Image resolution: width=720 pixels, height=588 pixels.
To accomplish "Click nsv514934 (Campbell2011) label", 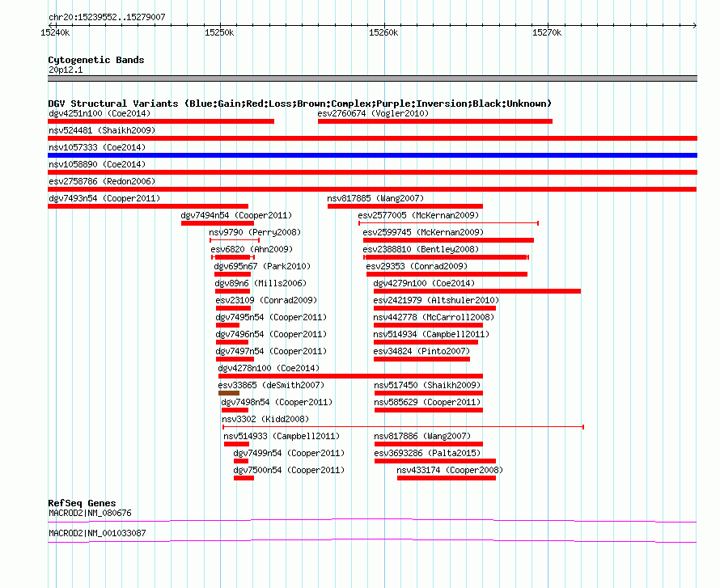I will click(x=432, y=334).
